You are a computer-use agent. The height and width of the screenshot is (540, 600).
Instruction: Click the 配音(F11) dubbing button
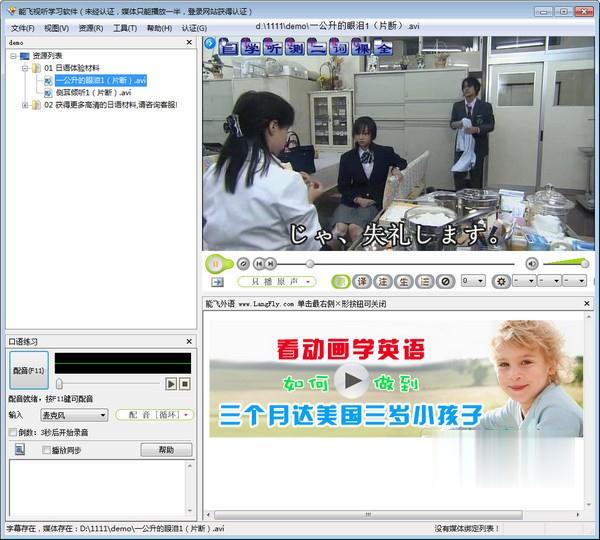pyautogui.click(x=29, y=370)
